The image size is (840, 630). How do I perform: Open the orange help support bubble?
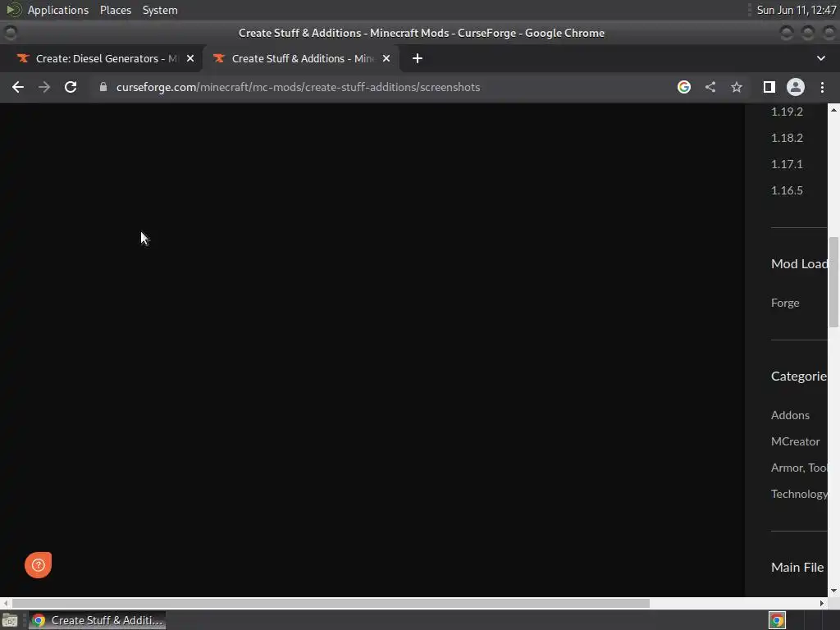(38, 564)
